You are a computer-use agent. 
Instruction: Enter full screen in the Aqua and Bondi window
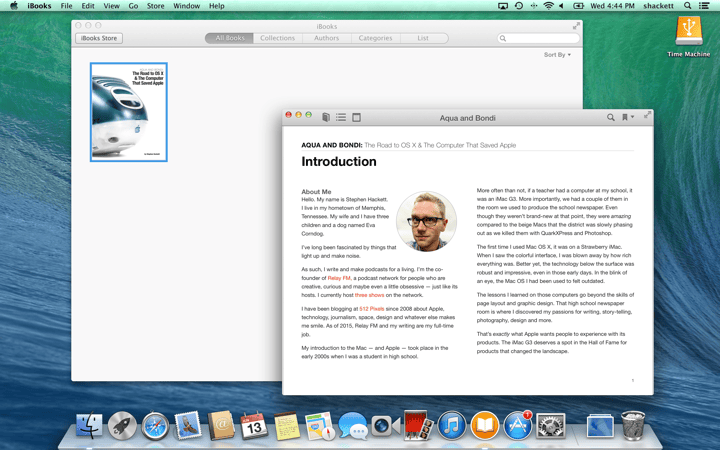(647, 114)
